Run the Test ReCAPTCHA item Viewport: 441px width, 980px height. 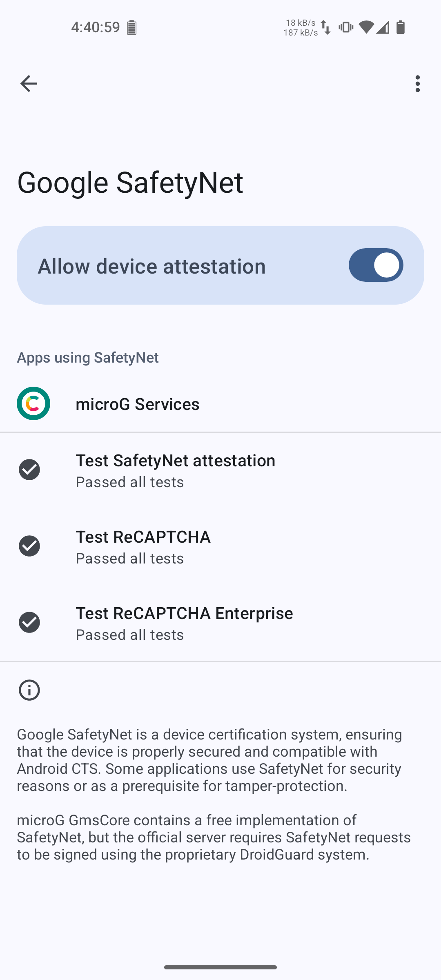pos(143,546)
